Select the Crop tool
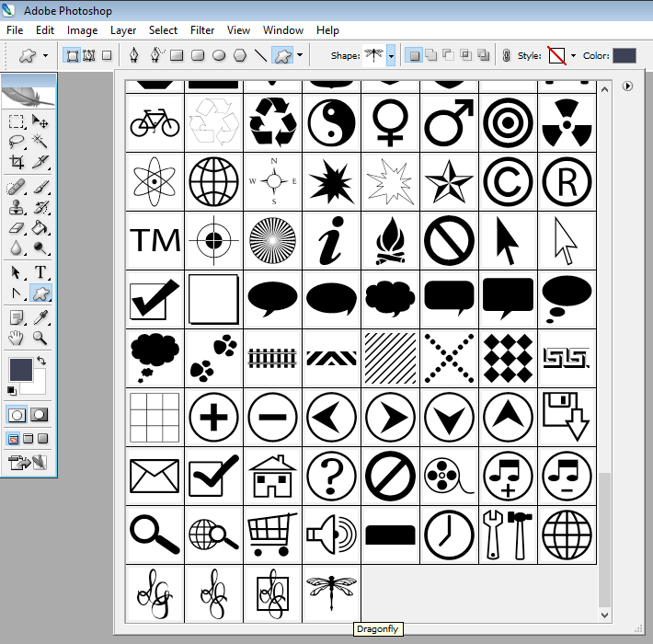The image size is (653, 644). tap(17, 162)
